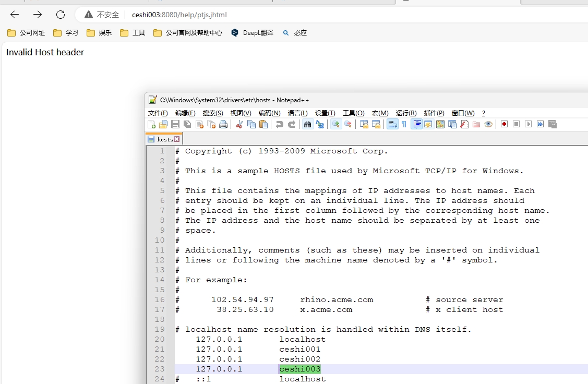Toggle the indent guide toolbar button
Viewport: 588px width, 384px height.
click(x=416, y=124)
